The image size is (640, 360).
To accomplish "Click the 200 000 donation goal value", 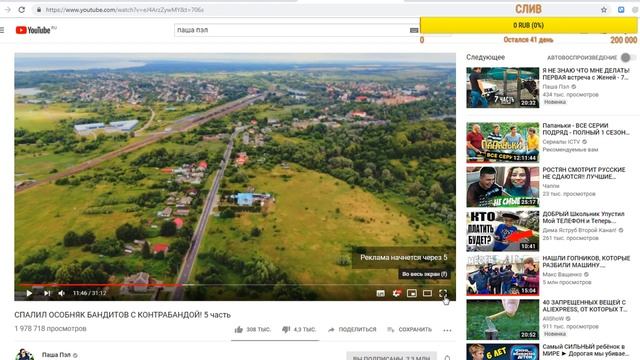I will [x=624, y=40].
